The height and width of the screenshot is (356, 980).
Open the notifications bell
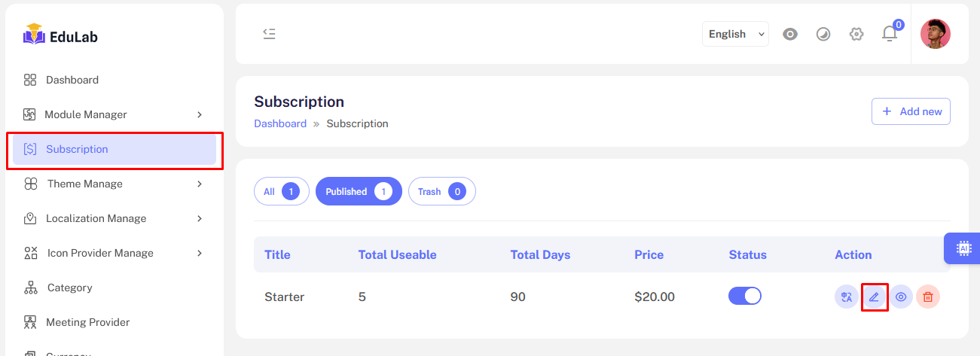click(x=890, y=34)
